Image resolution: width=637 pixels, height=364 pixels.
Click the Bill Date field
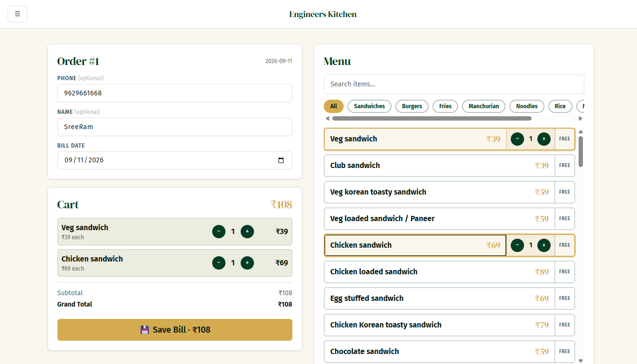click(x=175, y=160)
